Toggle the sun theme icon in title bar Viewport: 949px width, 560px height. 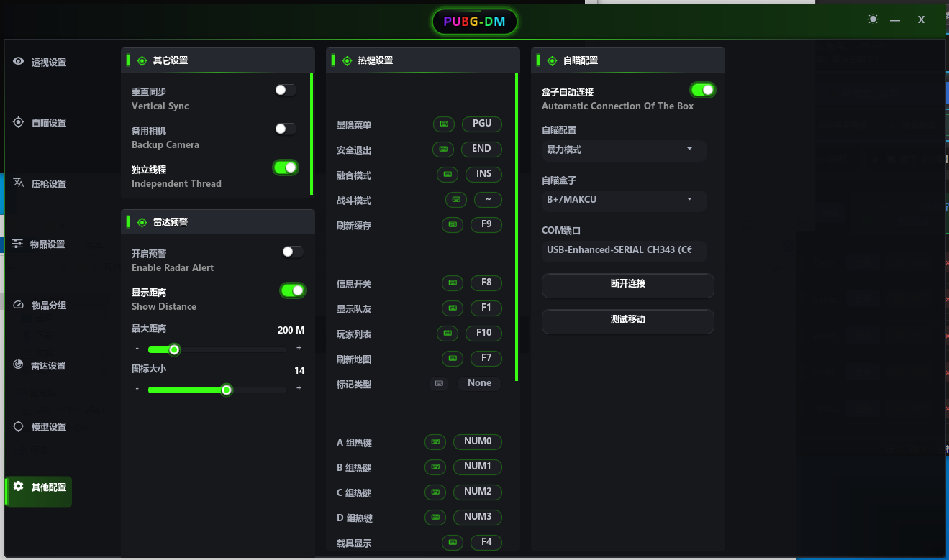[x=873, y=19]
